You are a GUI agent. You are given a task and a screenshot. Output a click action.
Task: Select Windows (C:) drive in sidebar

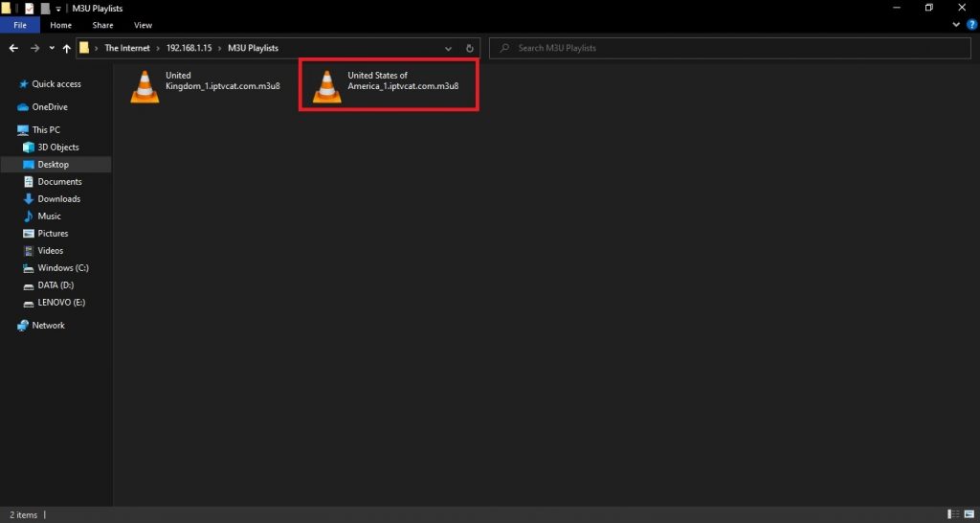63,268
